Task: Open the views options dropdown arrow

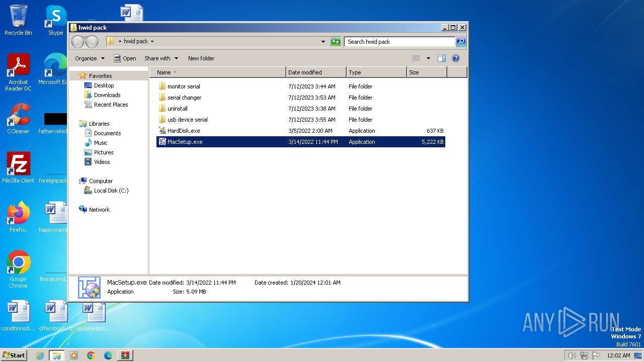Action: tap(428, 58)
